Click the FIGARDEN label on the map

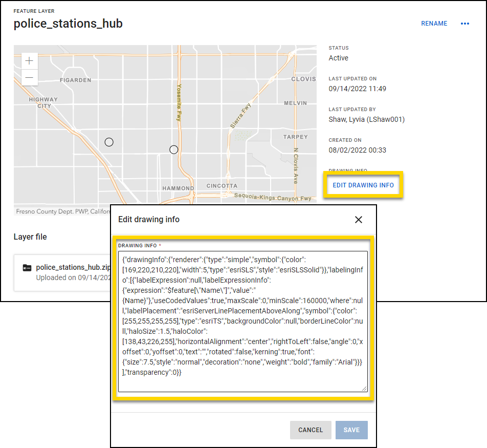(x=75, y=80)
